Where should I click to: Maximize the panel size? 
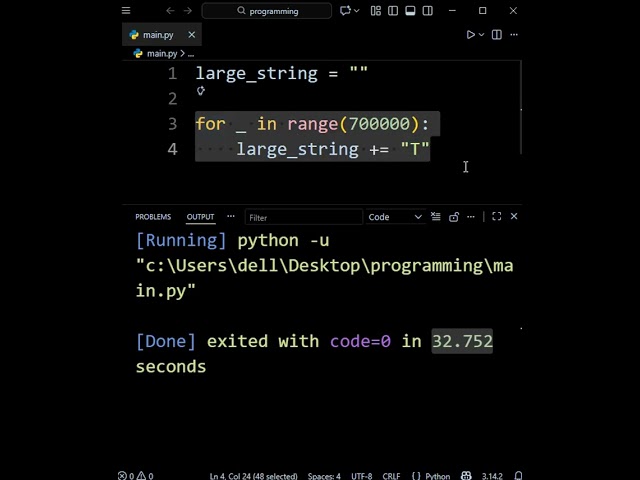pos(497,216)
